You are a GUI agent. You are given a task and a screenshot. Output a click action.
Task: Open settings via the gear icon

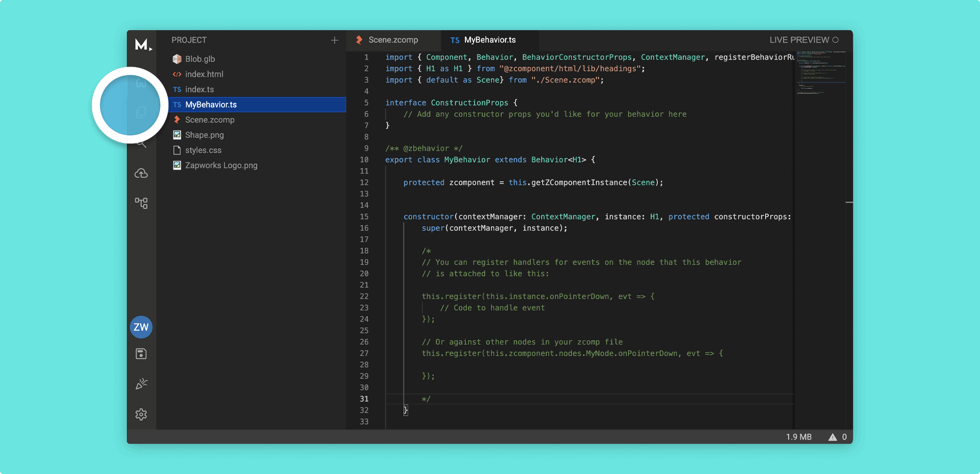point(141,414)
